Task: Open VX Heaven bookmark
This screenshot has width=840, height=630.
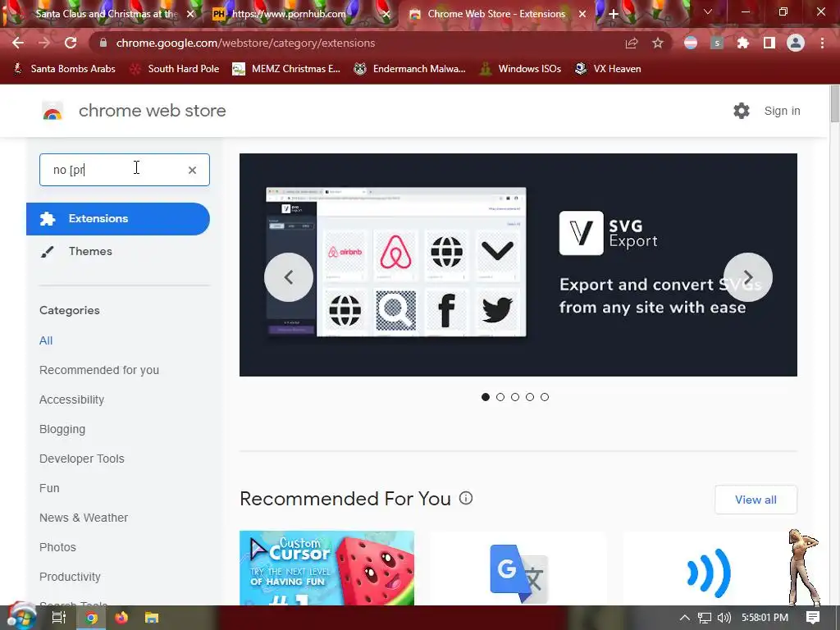Action: pyautogui.click(x=608, y=69)
